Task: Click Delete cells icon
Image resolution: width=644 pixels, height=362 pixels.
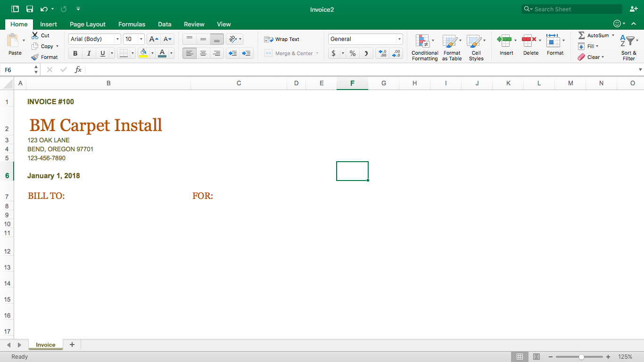Action: [x=528, y=41]
